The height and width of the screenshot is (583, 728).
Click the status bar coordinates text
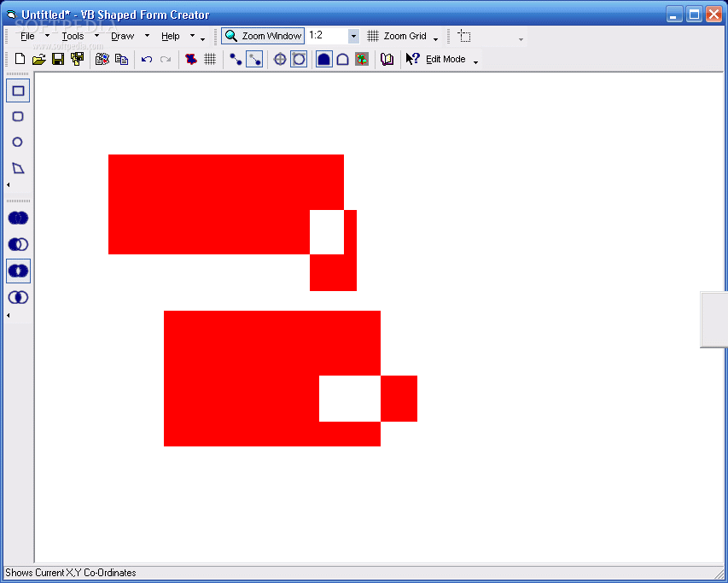pos(71,572)
